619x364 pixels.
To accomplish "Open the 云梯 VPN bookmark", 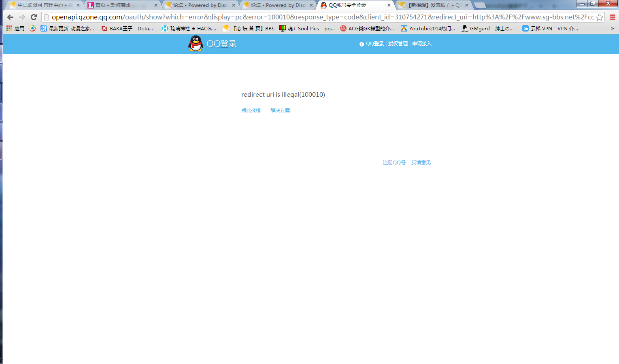I will [550, 29].
